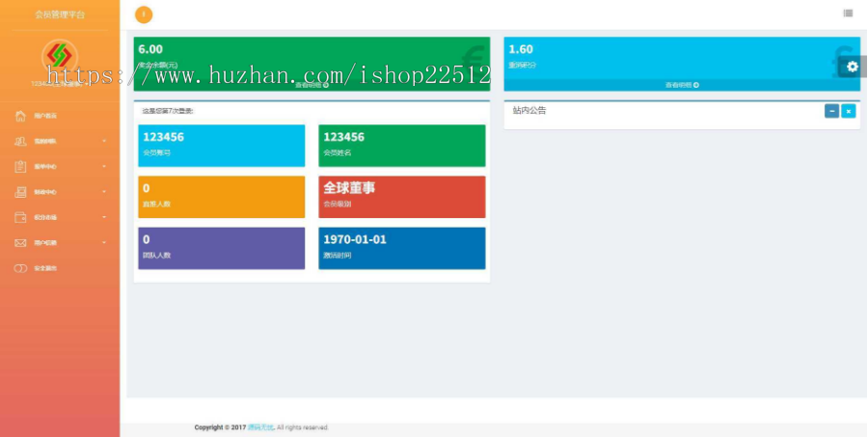
Task: Select the red 全球董事 level card
Action: [402, 197]
